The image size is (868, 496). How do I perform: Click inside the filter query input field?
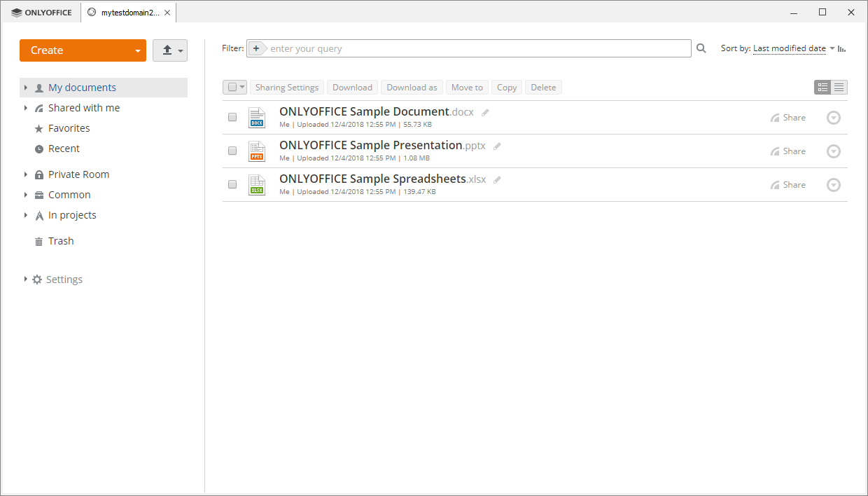point(420,48)
